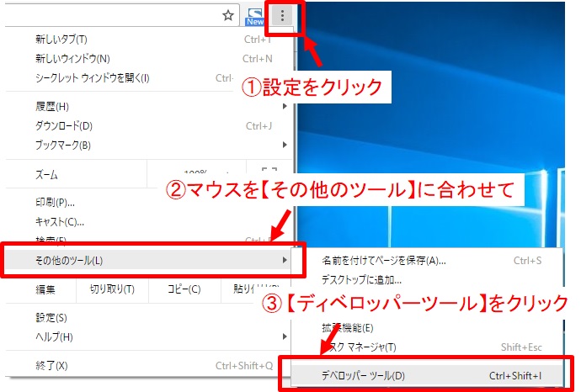
Task: Click the bookmark star icon
Action: coord(228,15)
